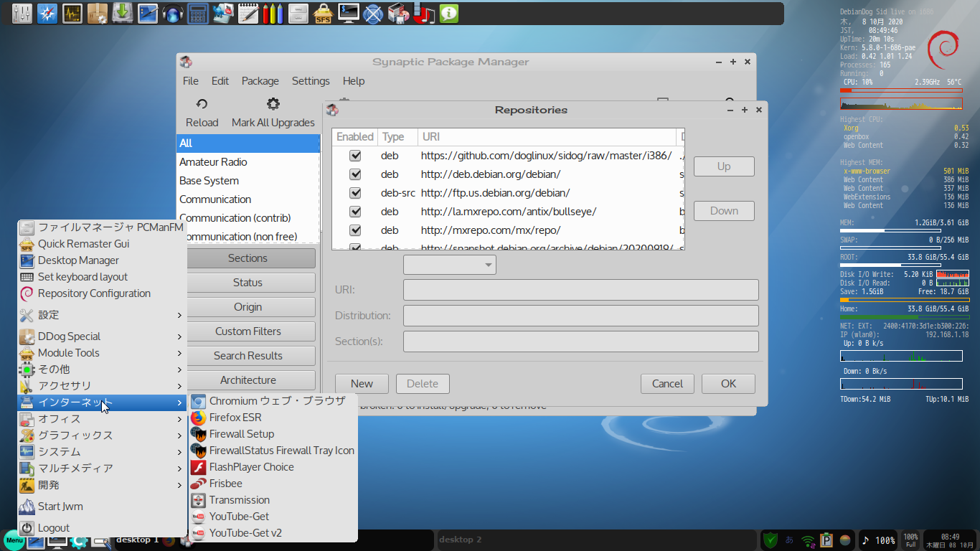Open the audio mixer icon in the top dock
This screenshot has height=551, width=980.
click(22, 13)
